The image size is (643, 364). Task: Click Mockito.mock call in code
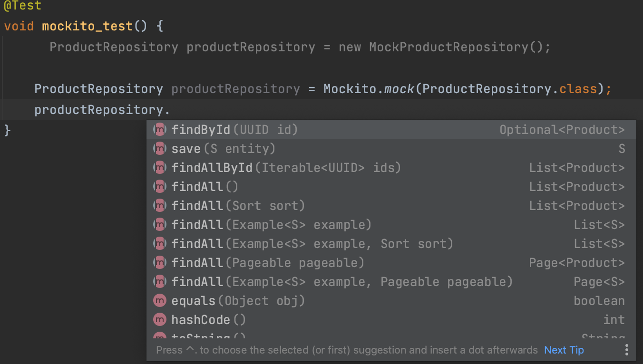coord(369,89)
